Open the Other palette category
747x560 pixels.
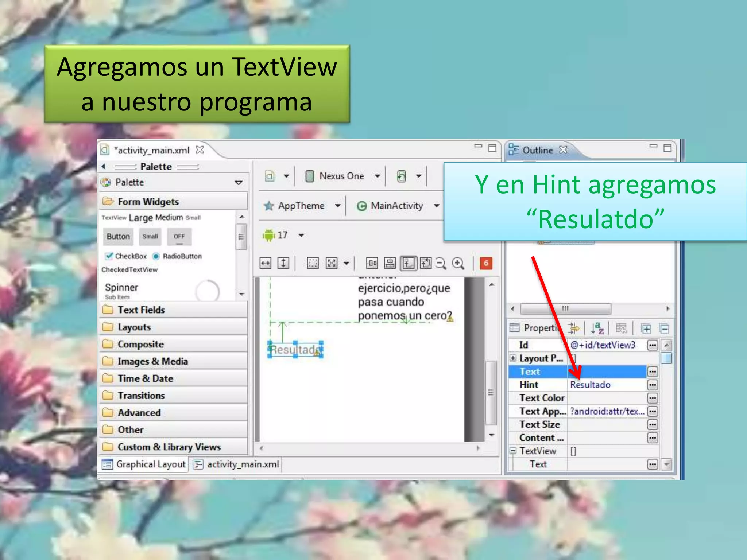point(174,430)
